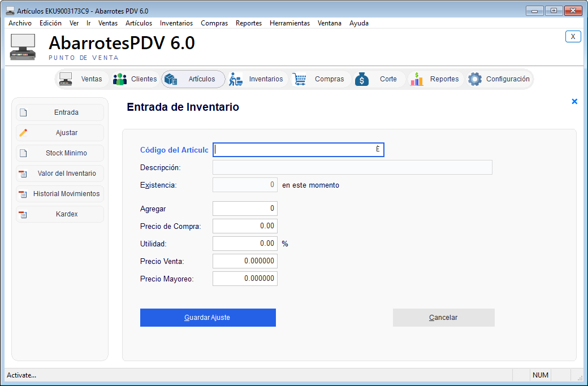Open the Ver menu
This screenshot has height=386, width=588.
[x=74, y=23]
